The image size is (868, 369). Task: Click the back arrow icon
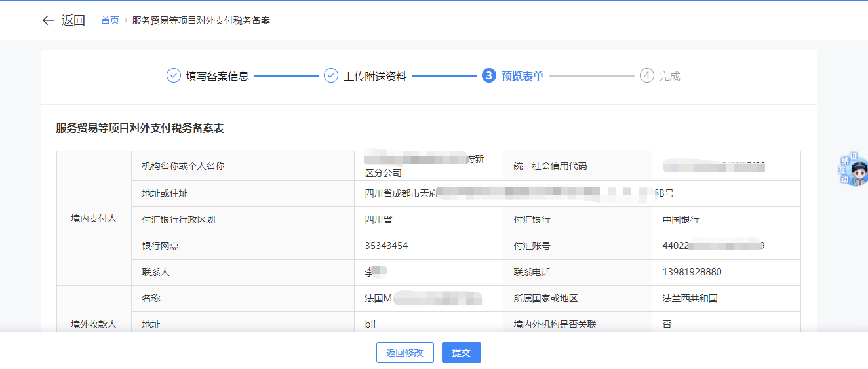pyautogui.click(x=48, y=20)
